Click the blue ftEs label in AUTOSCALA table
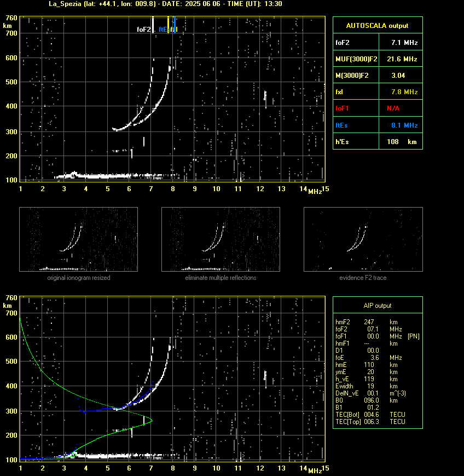 [x=341, y=125]
